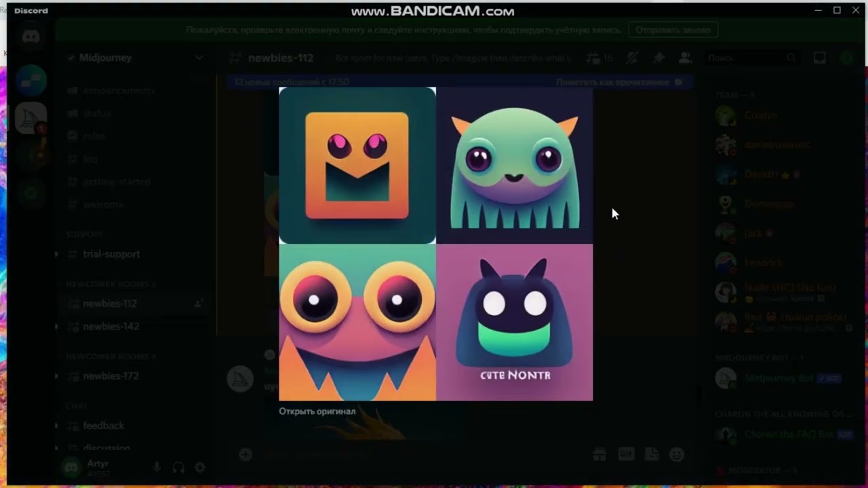Click the newbies-112 channel title in header
The image size is (868, 488).
(x=281, y=58)
